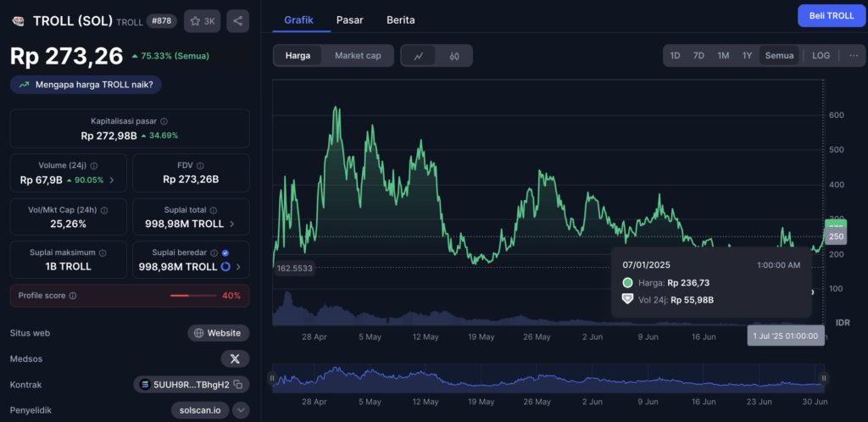Show info icon for Volume (24j)

click(x=94, y=165)
